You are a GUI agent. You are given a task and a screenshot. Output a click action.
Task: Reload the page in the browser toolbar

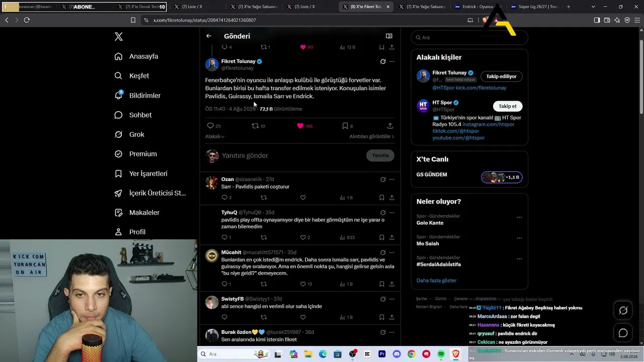coord(27,20)
